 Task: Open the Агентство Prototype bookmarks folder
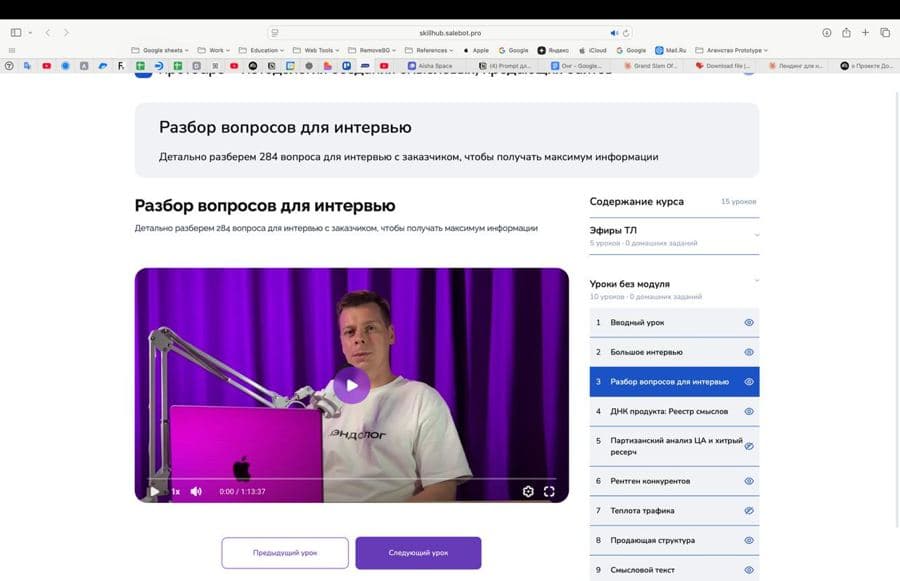coord(731,51)
